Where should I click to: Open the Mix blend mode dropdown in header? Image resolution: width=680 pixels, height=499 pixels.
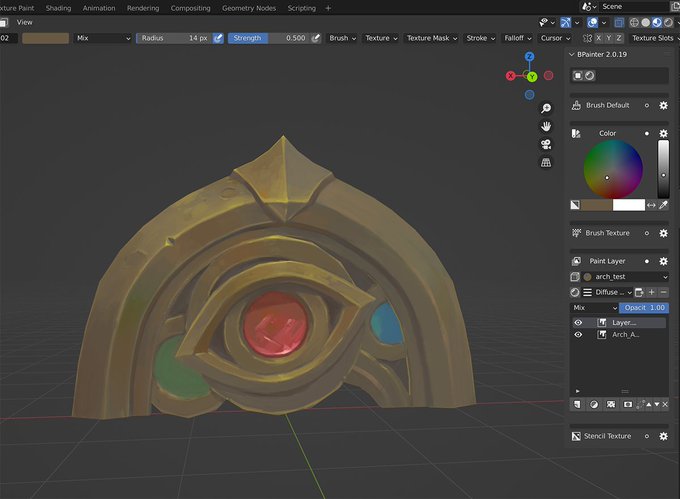103,38
